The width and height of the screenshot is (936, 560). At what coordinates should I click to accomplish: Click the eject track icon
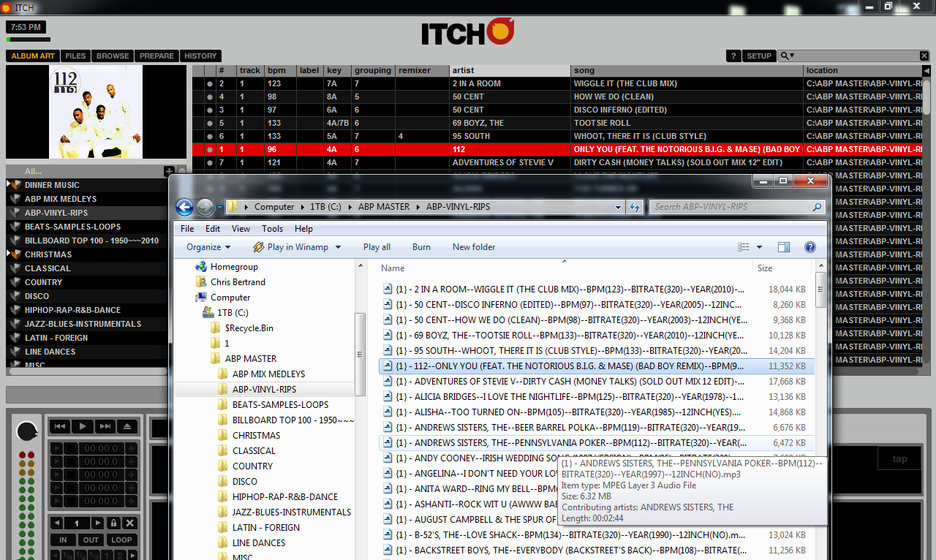pos(127,426)
